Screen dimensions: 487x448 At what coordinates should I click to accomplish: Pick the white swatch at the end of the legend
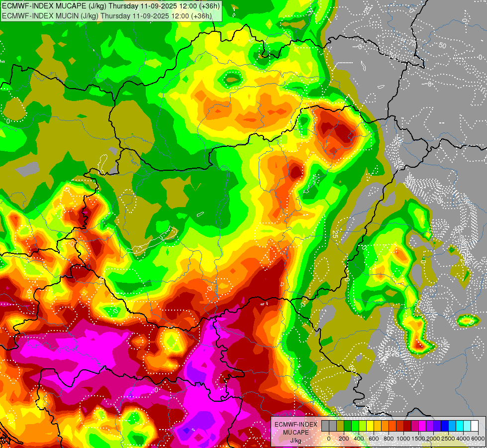pos(475,426)
